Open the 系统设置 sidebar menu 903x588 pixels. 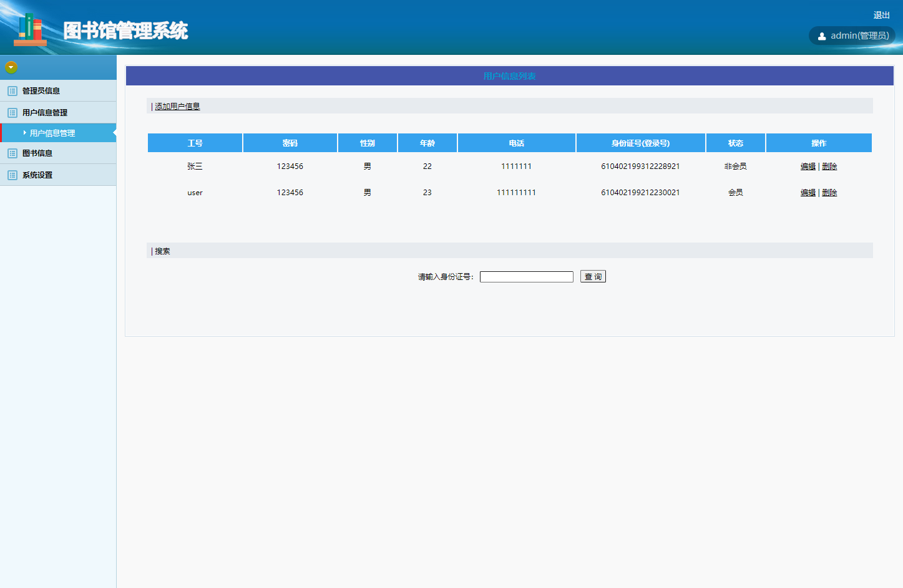[x=37, y=175]
